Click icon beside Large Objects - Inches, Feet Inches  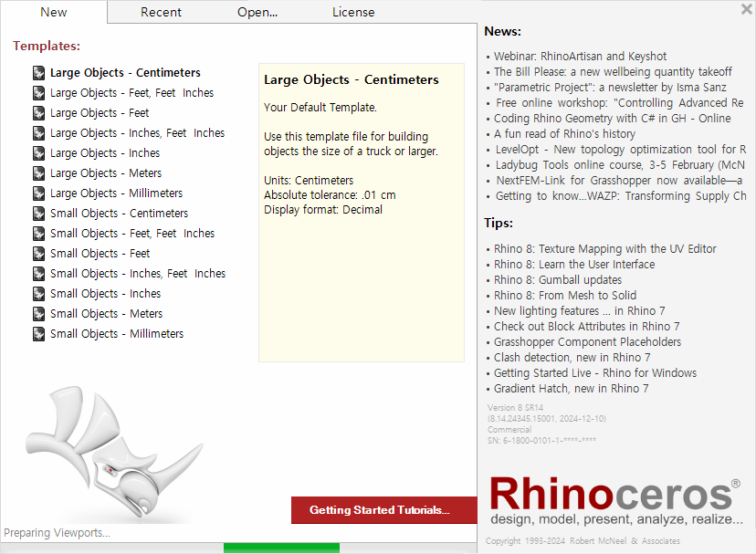click(38, 133)
